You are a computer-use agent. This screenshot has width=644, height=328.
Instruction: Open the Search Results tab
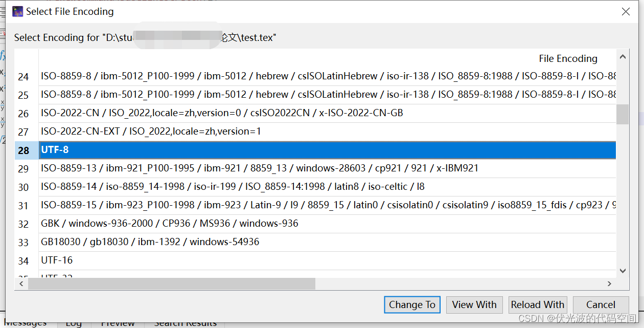(x=185, y=323)
